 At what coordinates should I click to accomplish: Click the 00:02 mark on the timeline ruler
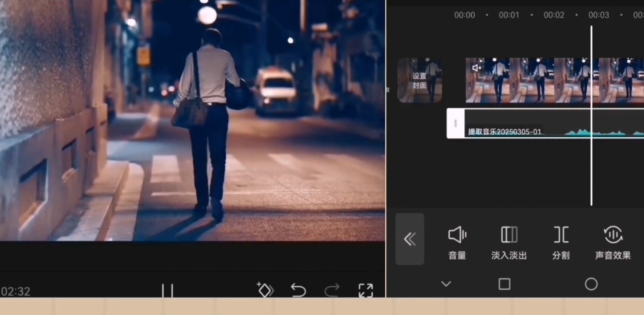553,15
